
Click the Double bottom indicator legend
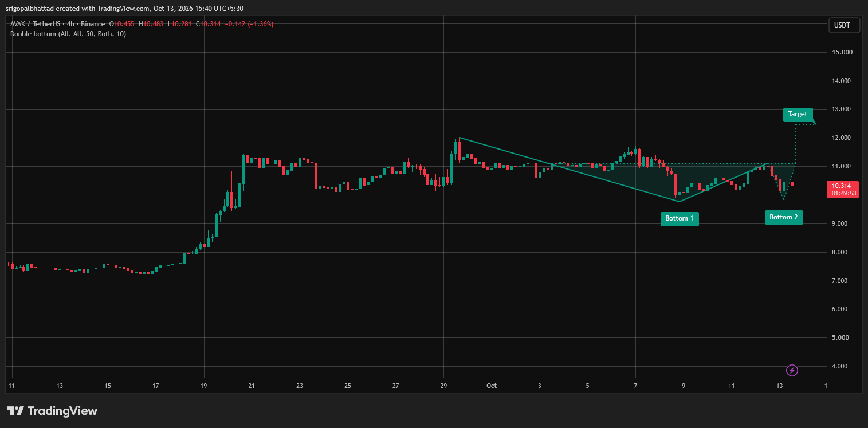[x=68, y=34]
